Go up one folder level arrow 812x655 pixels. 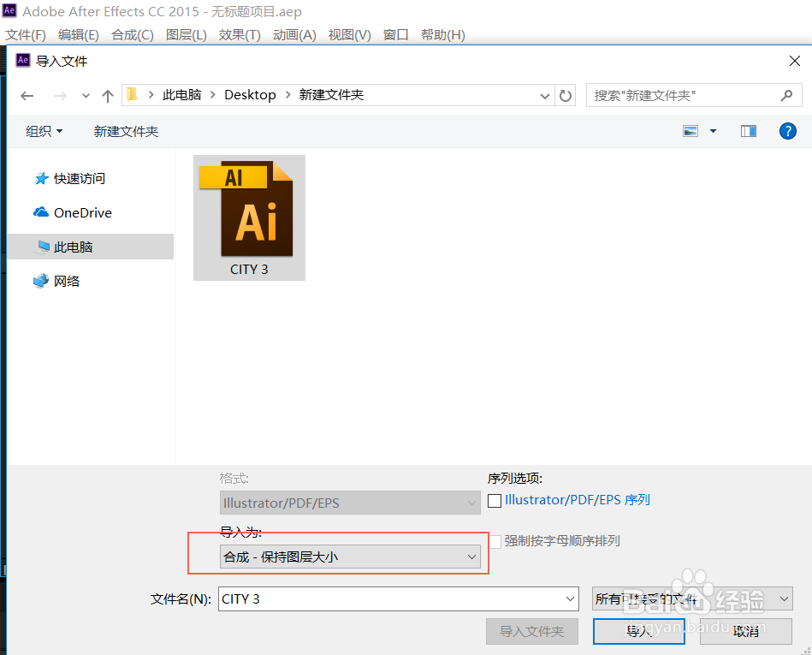pos(108,96)
